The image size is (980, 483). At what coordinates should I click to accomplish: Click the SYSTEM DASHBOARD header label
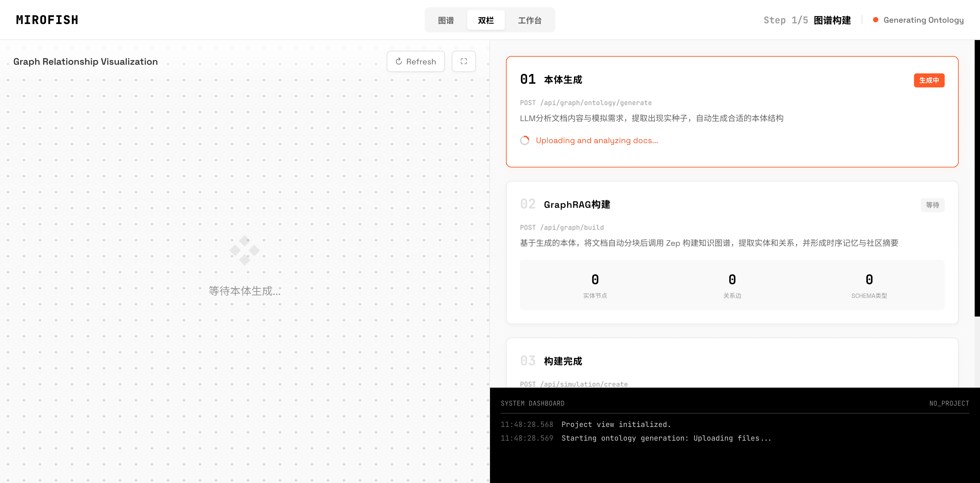point(532,404)
